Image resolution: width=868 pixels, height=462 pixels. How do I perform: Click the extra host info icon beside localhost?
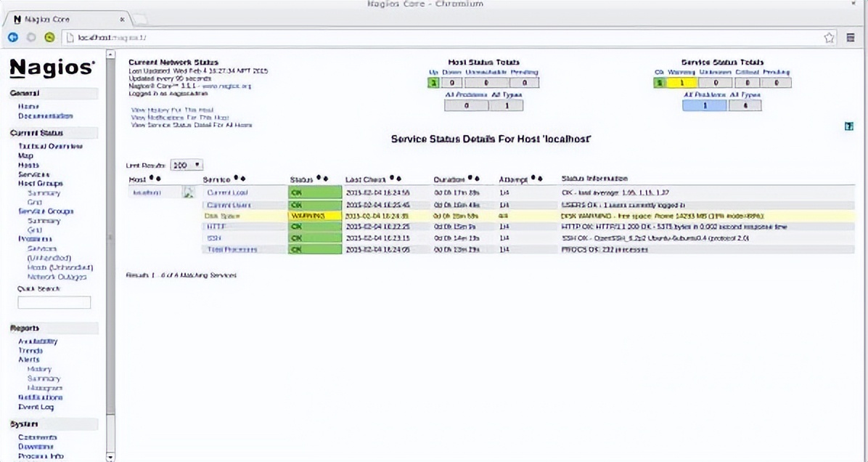188,193
